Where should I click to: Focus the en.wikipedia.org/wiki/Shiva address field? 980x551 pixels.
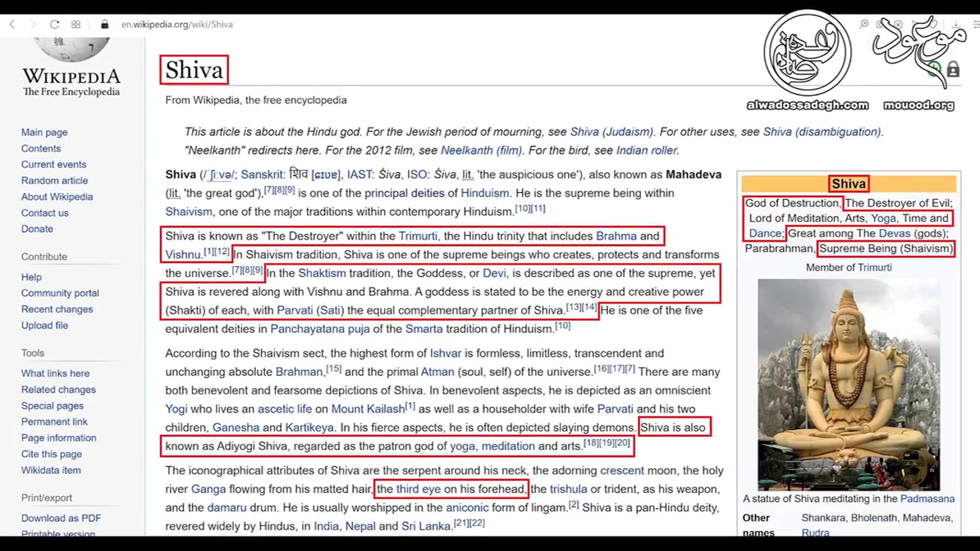(x=177, y=24)
